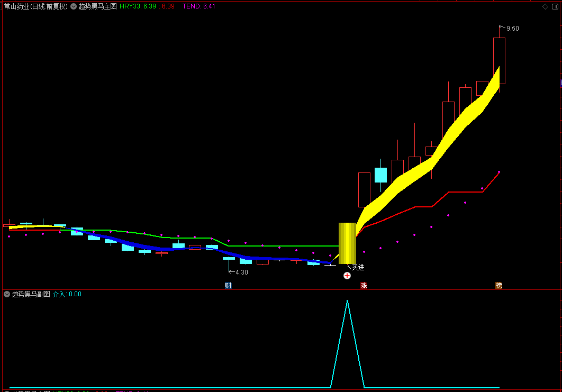Screen dimensions: 562x392
Task: Select the yellow buy-signal bar
Action: coord(347,243)
